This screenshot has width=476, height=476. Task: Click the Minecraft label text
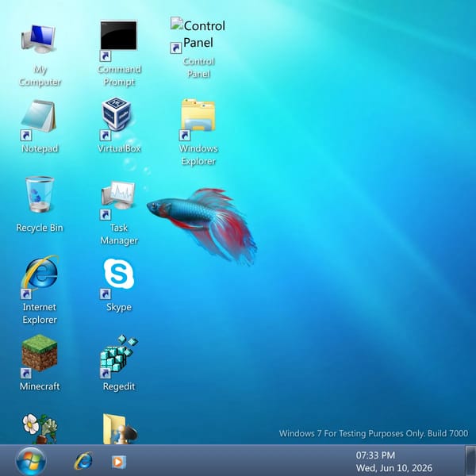40,386
